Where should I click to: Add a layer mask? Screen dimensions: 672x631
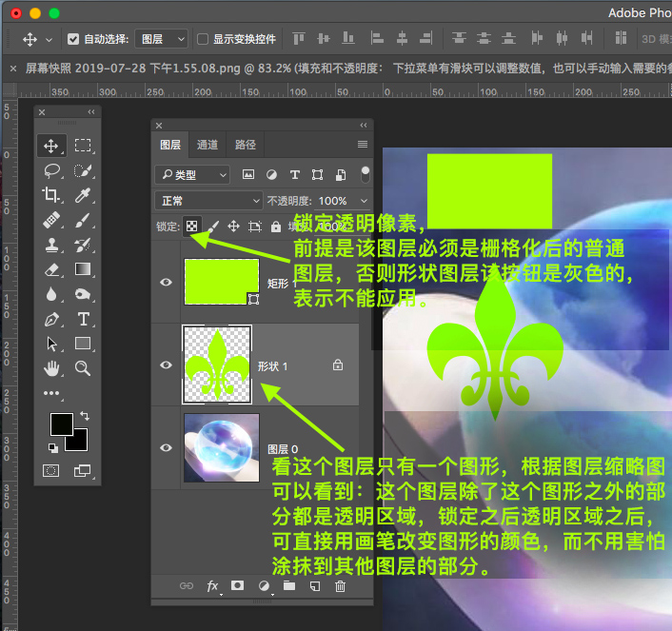tap(237, 585)
